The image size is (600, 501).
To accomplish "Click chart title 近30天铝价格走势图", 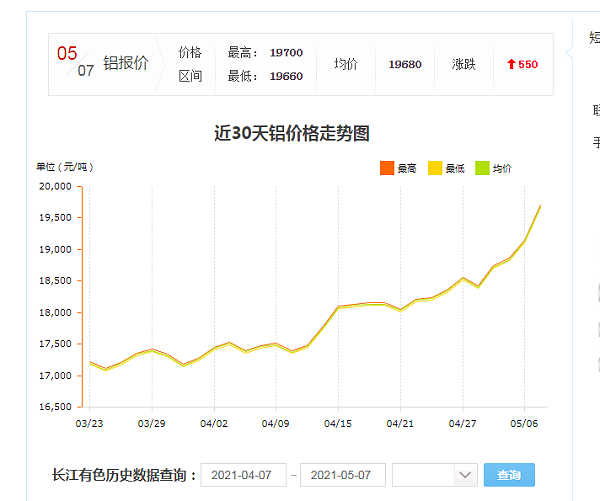I will click(292, 133).
